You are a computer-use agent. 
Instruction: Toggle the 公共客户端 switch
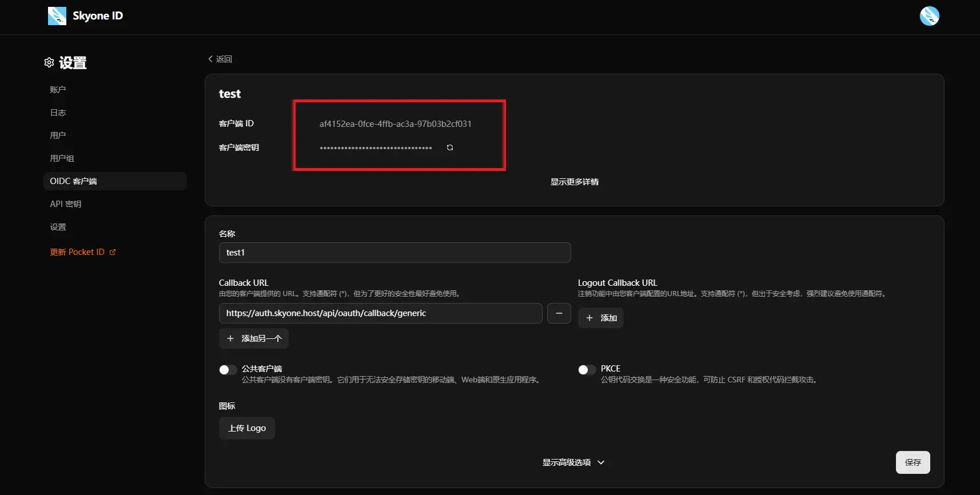(228, 370)
